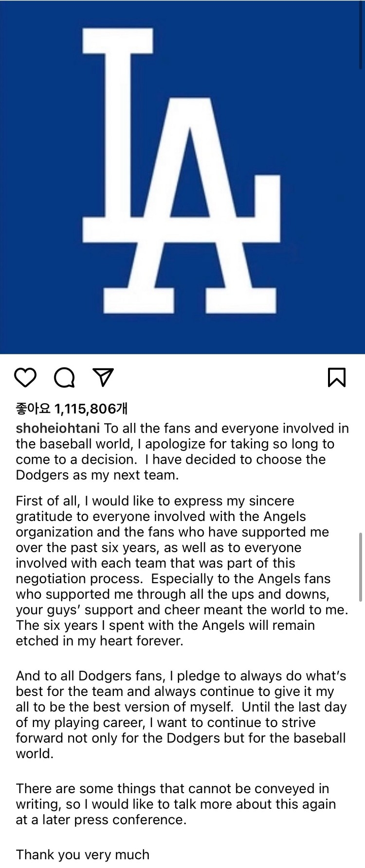Screen dimensions: 365x868
Task: Open comments via the speech bubble icon
Action: (x=64, y=378)
